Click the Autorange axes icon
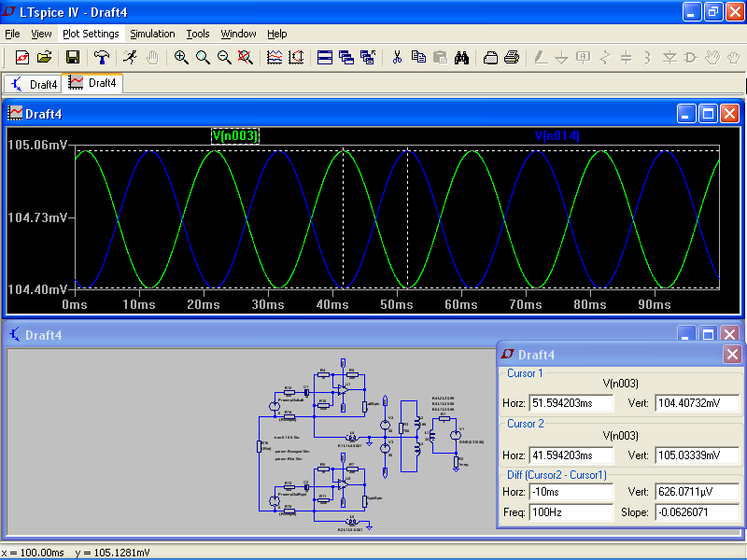The height and width of the screenshot is (560, 747). 296,58
